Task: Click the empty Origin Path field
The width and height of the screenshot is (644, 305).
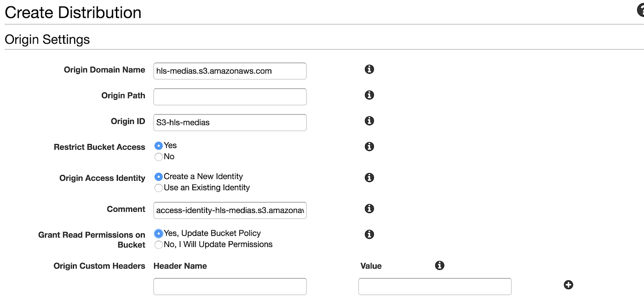Action: tap(230, 97)
